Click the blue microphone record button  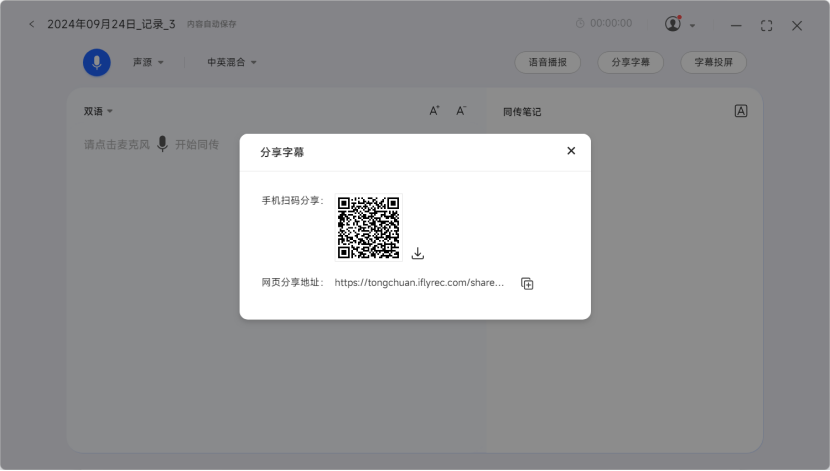click(x=97, y=62)
